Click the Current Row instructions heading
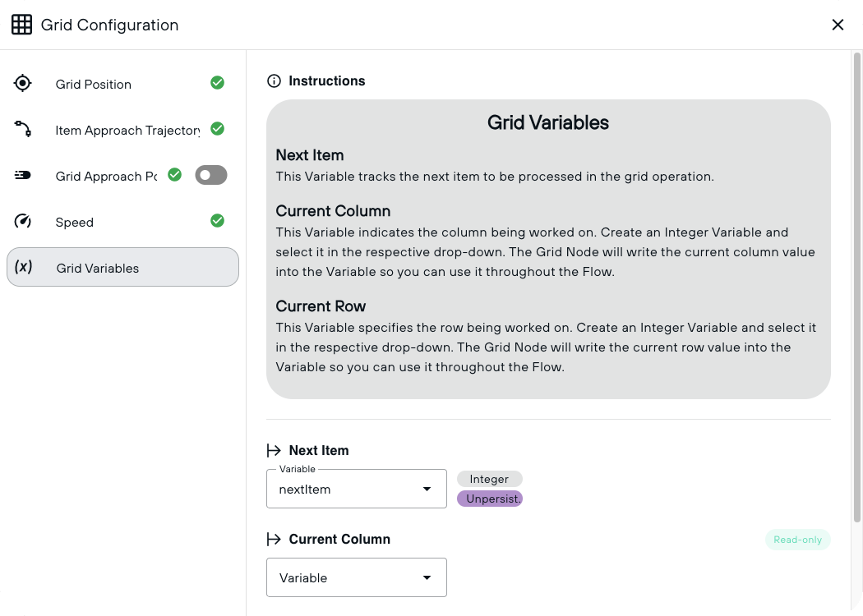The height and width of the screenshot is (616, 863). pyautogui.click(x=321, y=306)
